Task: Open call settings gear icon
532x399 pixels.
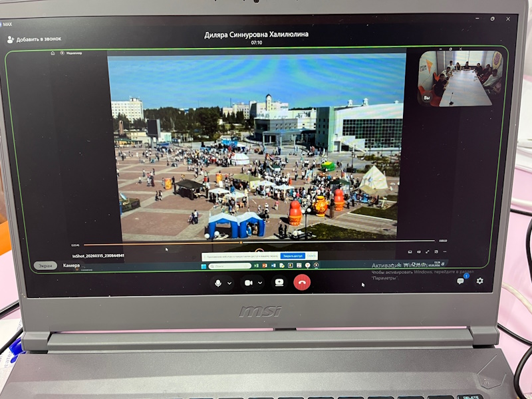Action: pyautogui.click(x=479, y=281)
